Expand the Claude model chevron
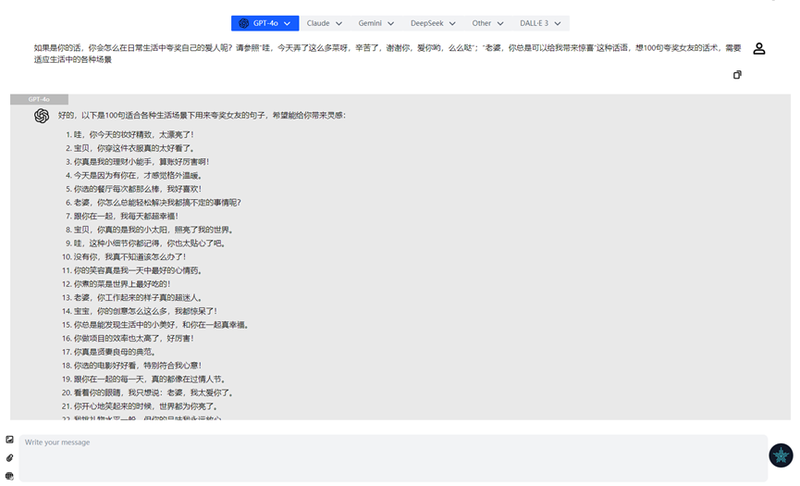 (x=339, y=23)
